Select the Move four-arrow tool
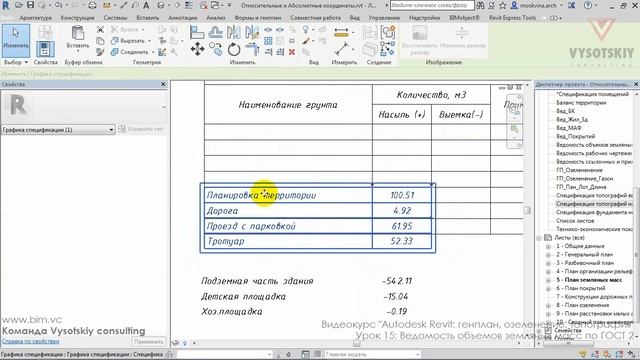The width and height of the screenshot is (640, 360). coord(197,49)
